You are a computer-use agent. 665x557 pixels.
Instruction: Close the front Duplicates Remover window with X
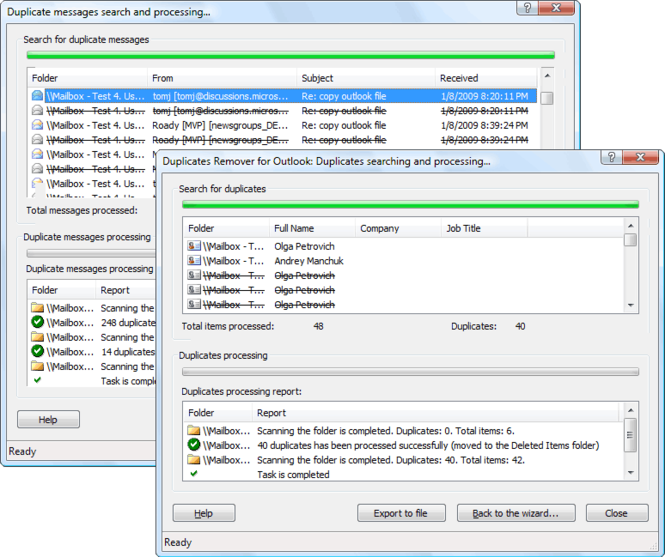(640, 157)
